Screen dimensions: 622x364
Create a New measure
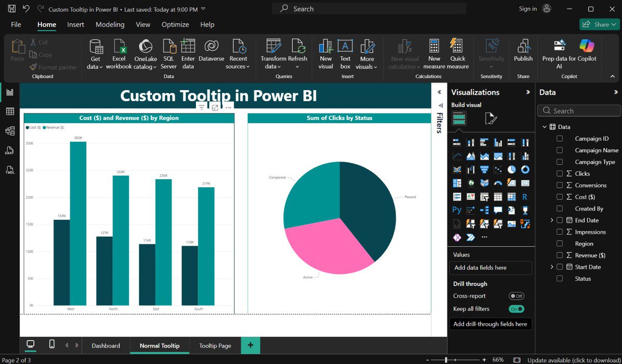pos(434,54)
